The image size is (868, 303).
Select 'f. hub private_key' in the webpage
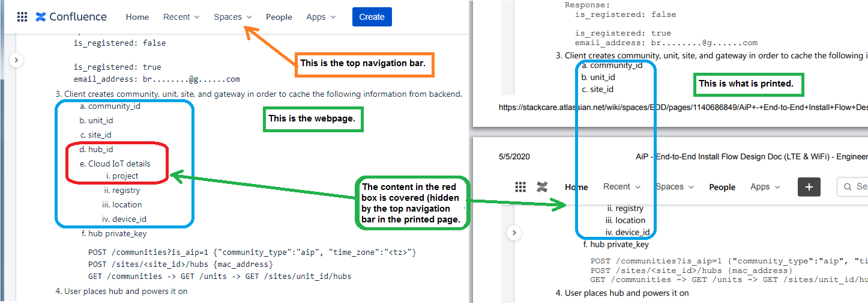113,234
